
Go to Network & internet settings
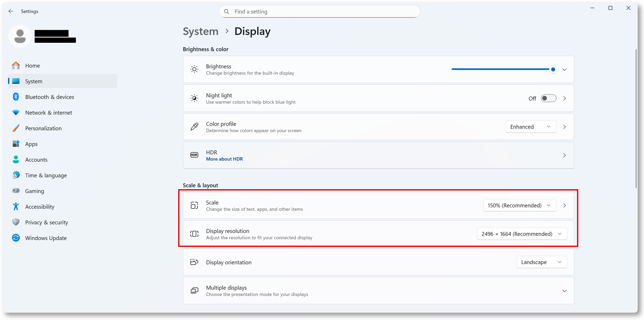point(49,112)
